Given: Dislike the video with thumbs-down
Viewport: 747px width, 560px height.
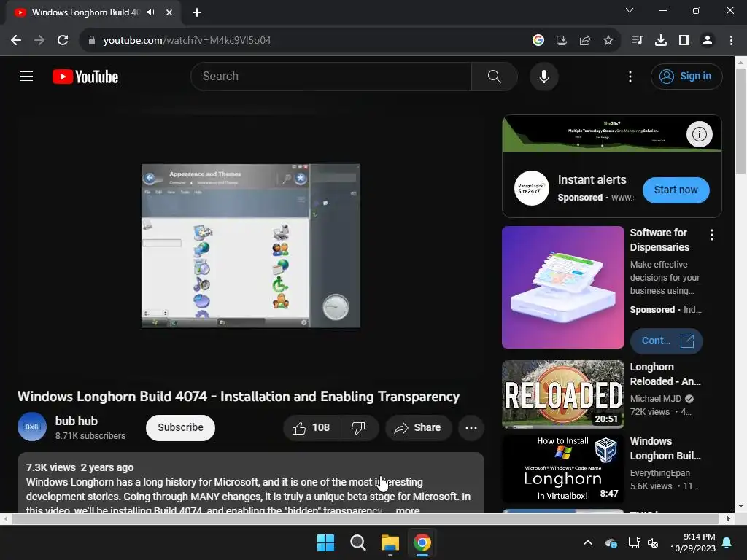Looking at the screenshot, I should point(359,427).
